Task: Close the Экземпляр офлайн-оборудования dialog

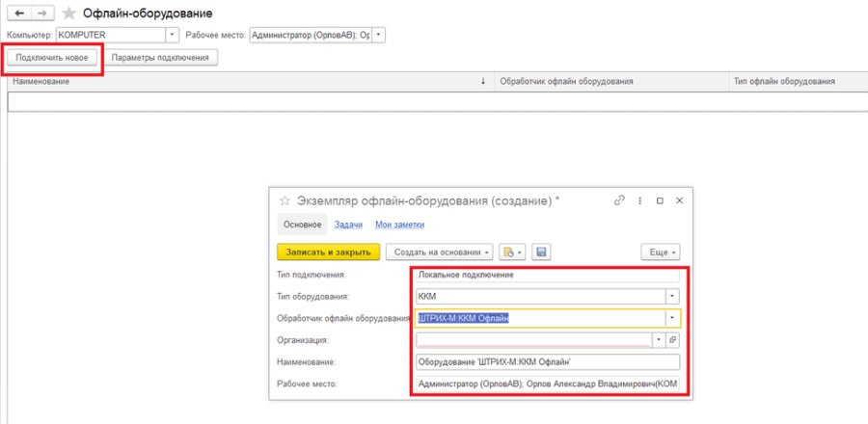Action: click(x=680, y=200)
